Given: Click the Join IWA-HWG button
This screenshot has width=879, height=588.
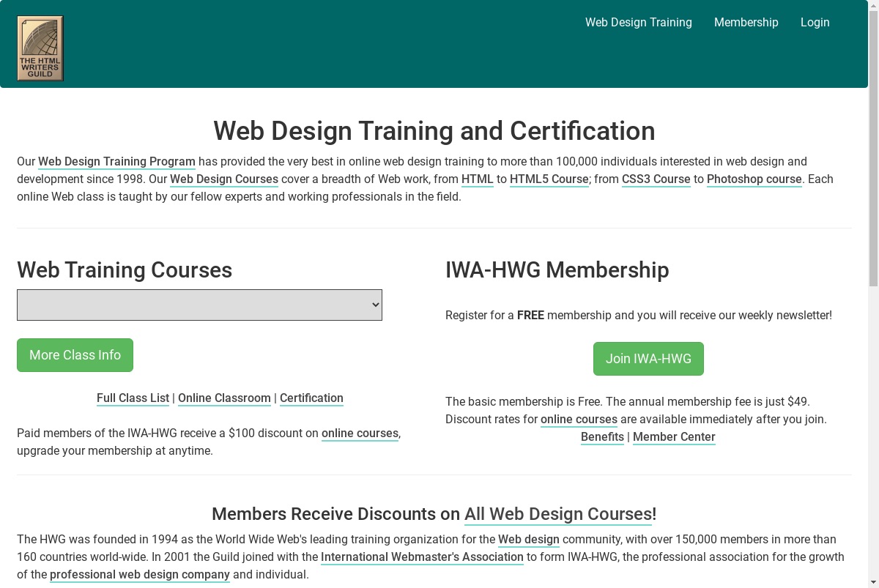Looking at the screenshot, I should click(x=648, y=359).
